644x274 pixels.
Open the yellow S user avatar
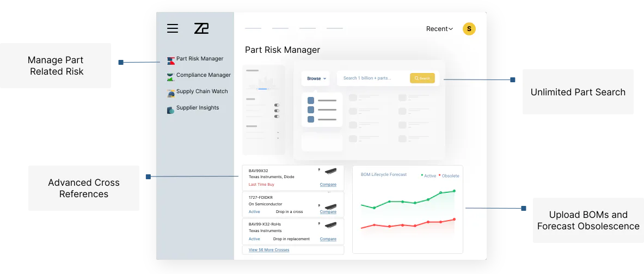pyautogui.click(x=469, y=29)
